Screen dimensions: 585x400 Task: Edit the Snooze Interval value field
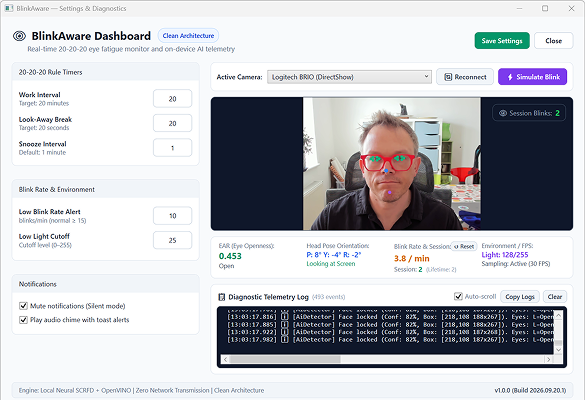pos(172,148)
